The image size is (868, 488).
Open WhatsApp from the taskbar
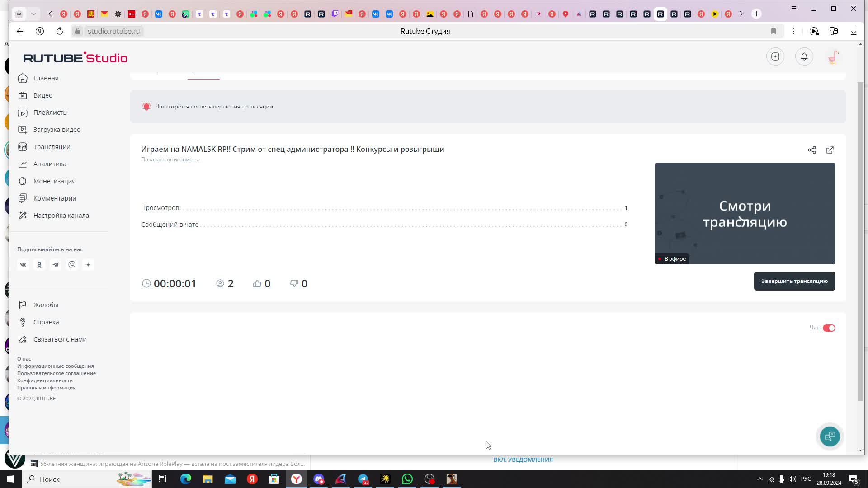pos(407,479)
